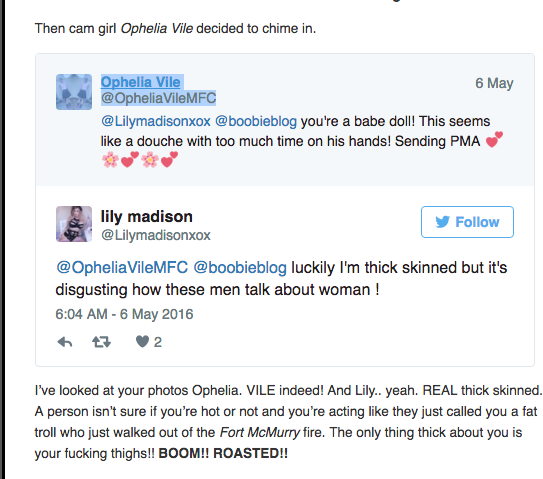Open Ophelia Vile's avatar thumbnail
The width and height of the screenshot is (543, 479).
74,92
